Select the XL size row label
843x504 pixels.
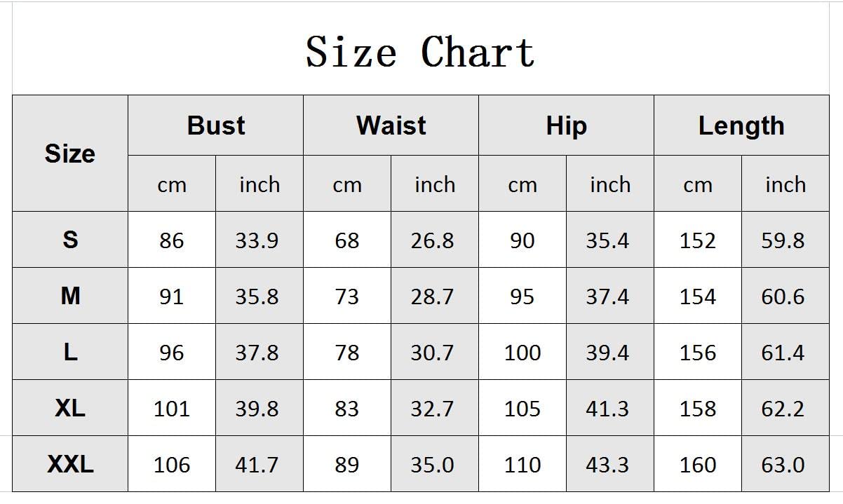coord(70,408)
